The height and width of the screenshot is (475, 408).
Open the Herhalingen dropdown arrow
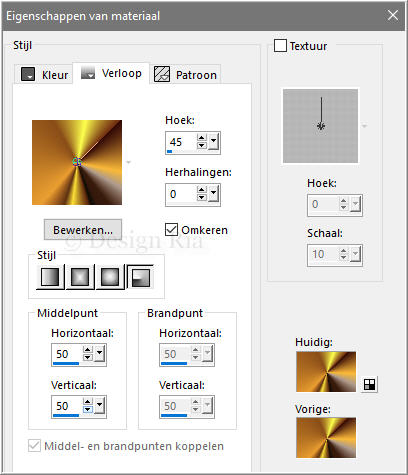click(213, 193)
